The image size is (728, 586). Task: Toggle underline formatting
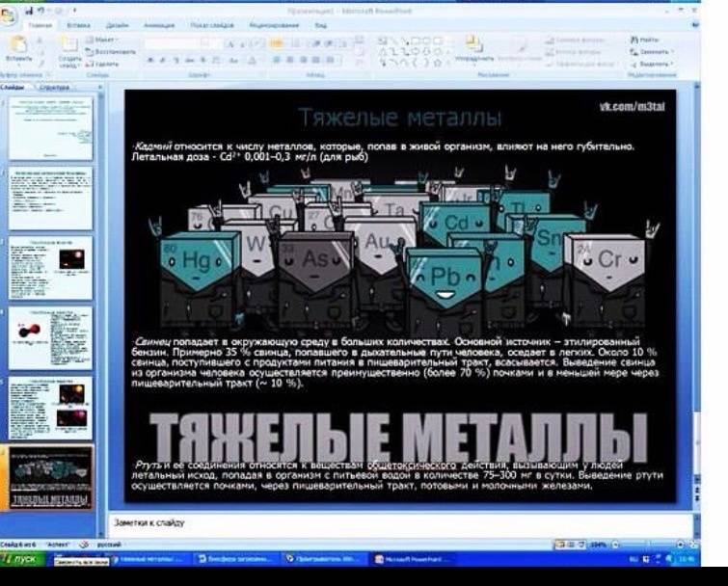pos(175,61)
